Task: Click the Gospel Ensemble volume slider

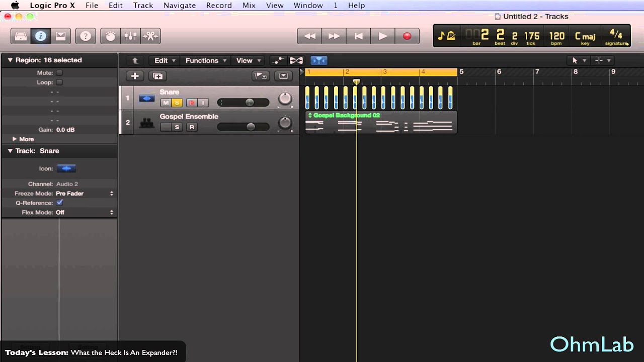Action: point(243,127)
